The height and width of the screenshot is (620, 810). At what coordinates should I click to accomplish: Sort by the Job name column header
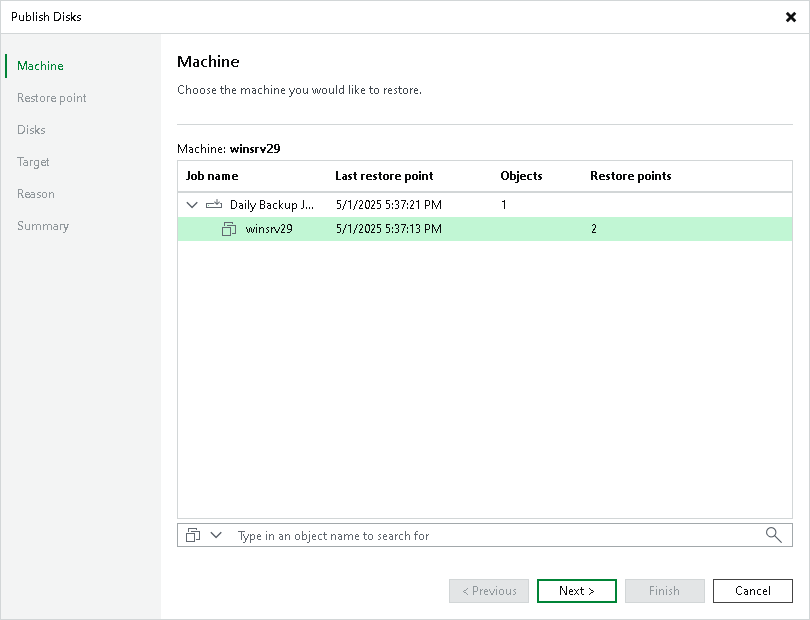point(212,176)
